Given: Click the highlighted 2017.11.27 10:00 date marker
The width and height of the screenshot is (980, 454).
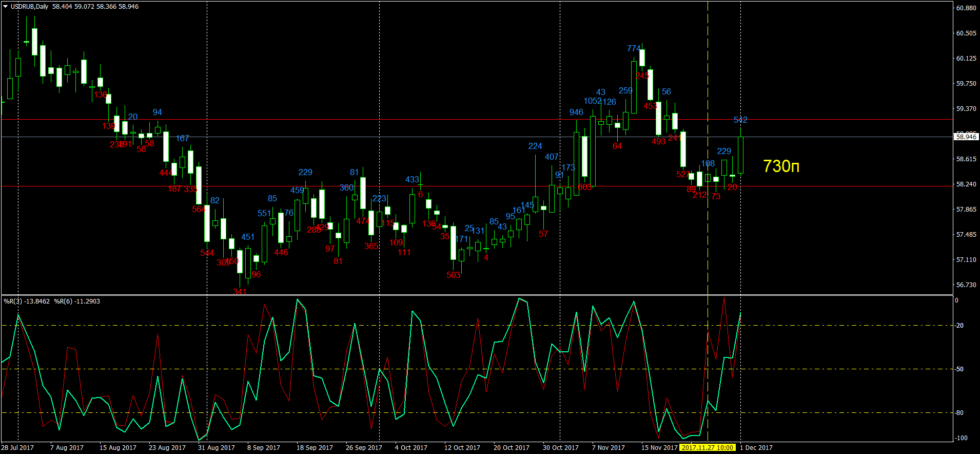Looking at the screenshot, I should [x=708, y=448].
